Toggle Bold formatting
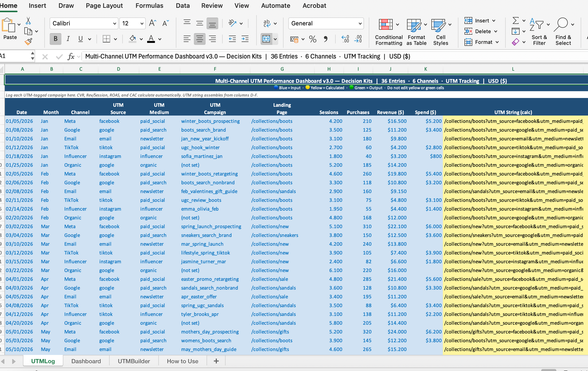588x371 pixels. click(x=55, y=39)
